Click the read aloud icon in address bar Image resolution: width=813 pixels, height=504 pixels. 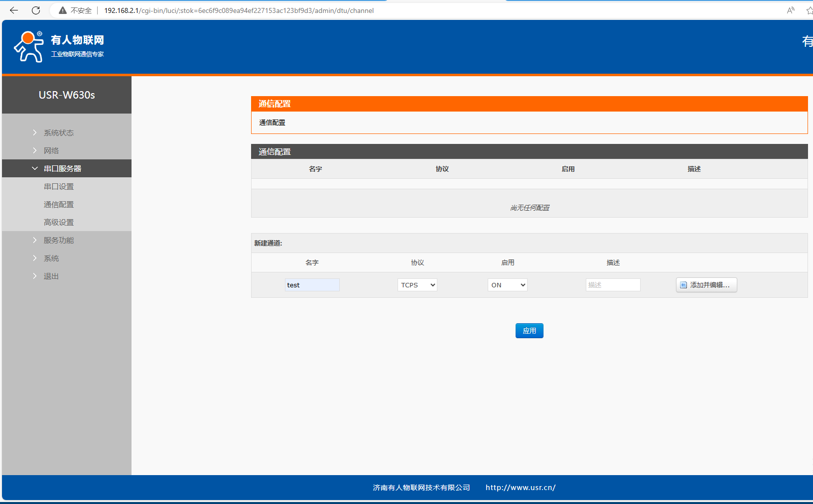[791, 10]
